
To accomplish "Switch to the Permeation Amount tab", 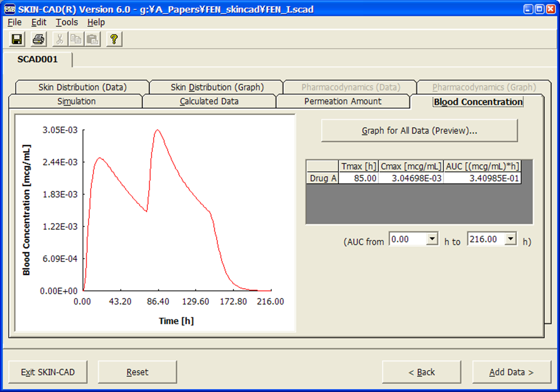I will click(x=342, y=102).
